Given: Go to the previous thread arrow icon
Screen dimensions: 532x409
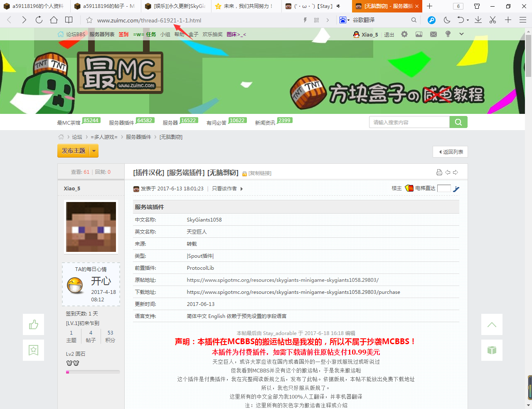Looking at the screenshot, I should coord(448,172).
